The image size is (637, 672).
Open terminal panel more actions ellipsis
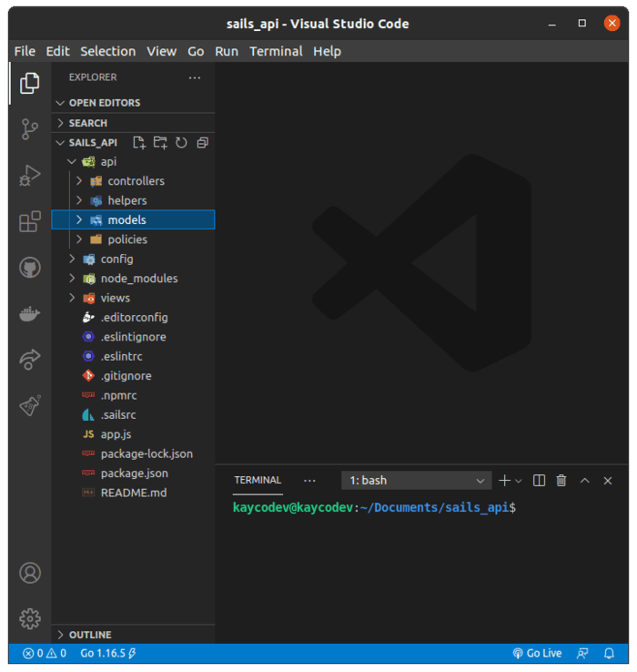[x=309, y=481]
